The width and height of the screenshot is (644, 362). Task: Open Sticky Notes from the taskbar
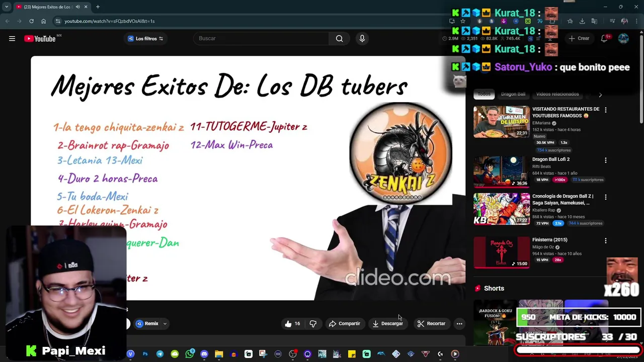tap(352, 354)
